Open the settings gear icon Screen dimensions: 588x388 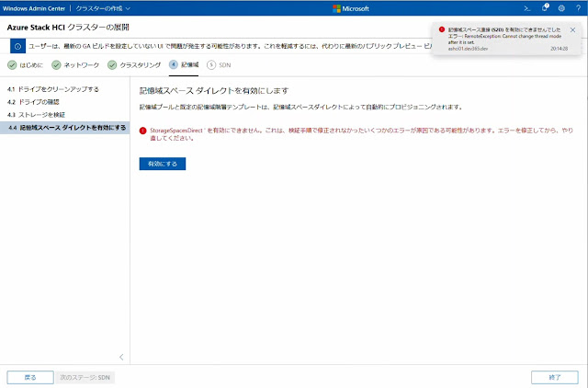tap(561, 8)
